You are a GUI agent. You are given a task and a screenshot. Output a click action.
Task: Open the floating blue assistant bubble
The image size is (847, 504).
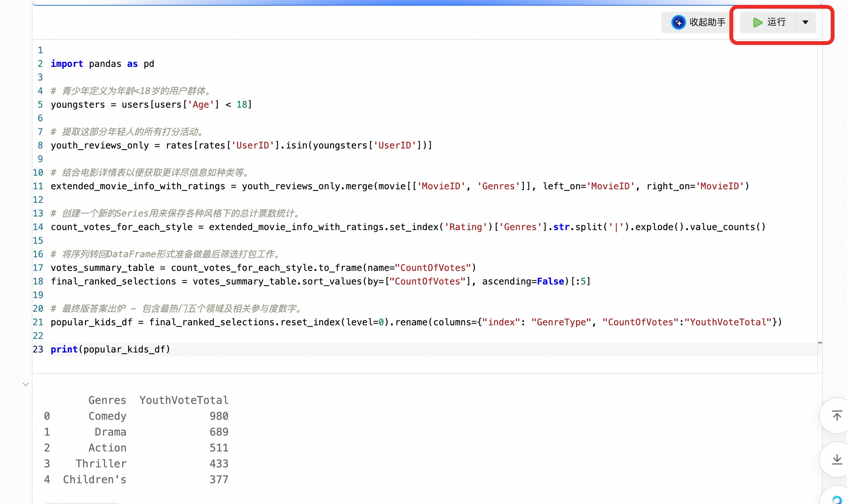click(x=837, y=499)
